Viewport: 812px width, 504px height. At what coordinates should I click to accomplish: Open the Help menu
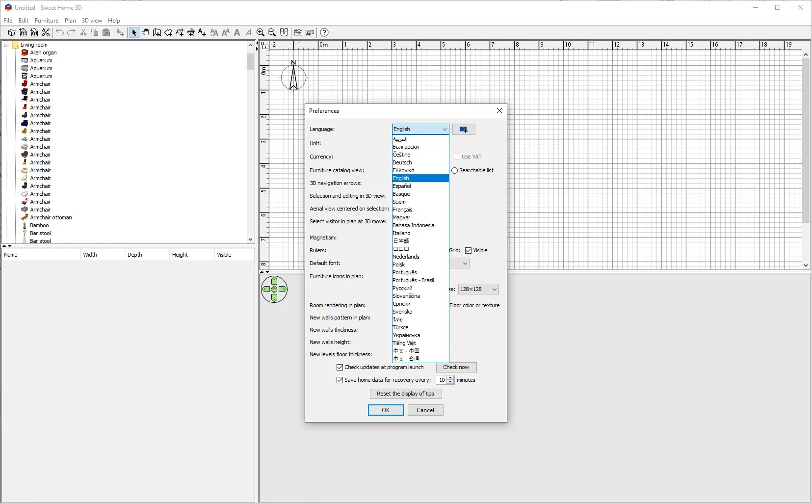[x=114, y=21]
